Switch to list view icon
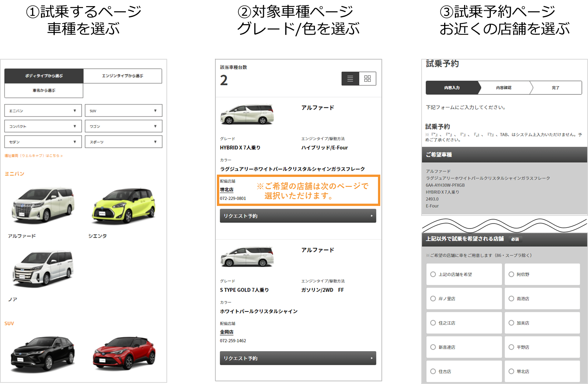The image size is (588, 384). [x=350, y=79]
